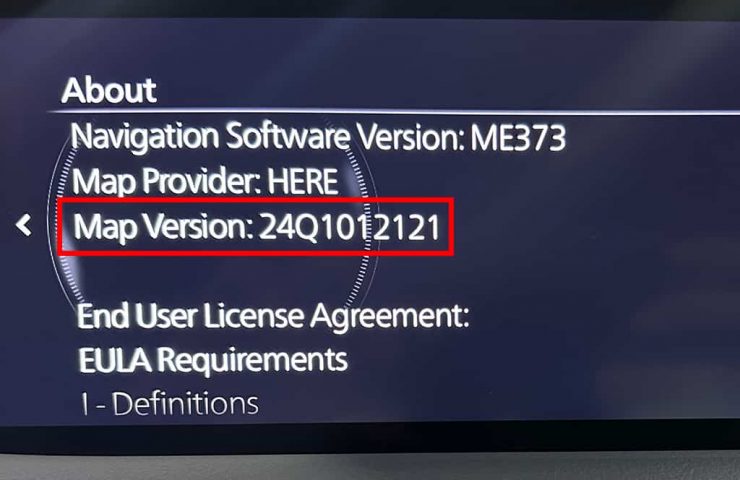Click the word Software in the version line
Viewport: 740px width, 480px height.
click(287, 136)
